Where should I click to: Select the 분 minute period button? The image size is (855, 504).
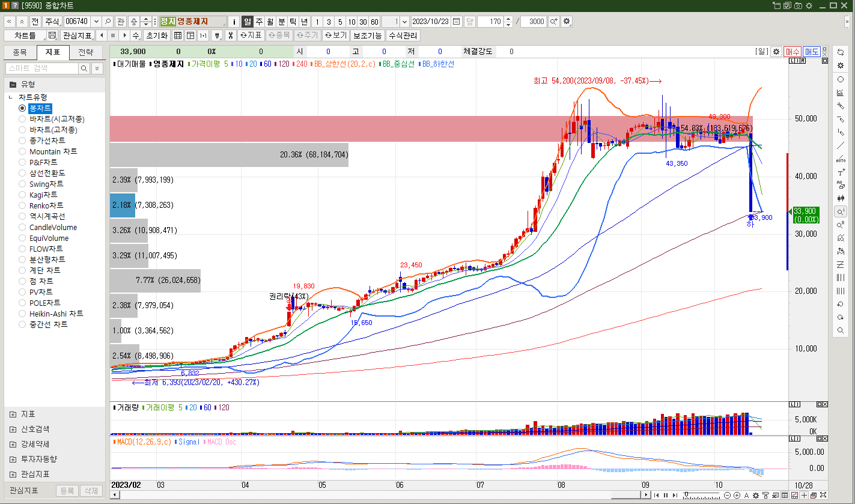click(x=281, y=22)
